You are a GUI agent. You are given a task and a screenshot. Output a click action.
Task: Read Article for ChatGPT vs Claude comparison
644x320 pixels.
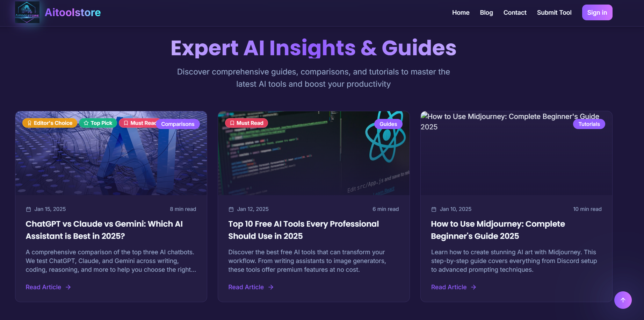(x=48, y=287)
